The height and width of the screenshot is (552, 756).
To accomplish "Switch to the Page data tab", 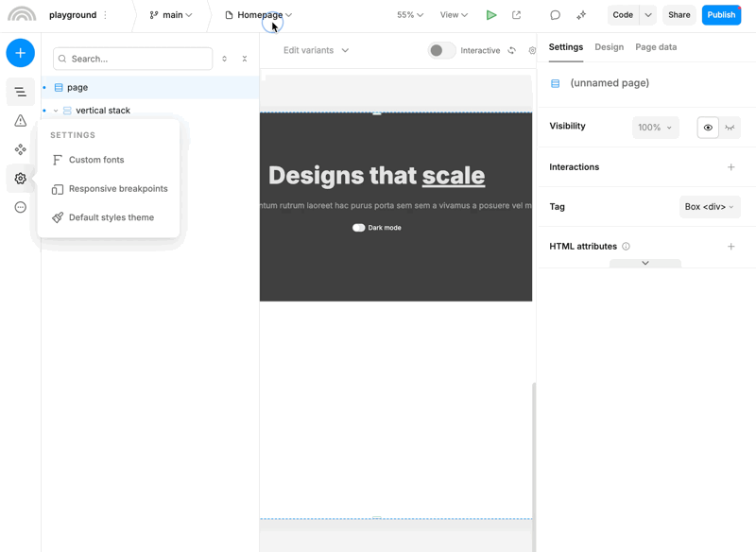I will (656, 47).
